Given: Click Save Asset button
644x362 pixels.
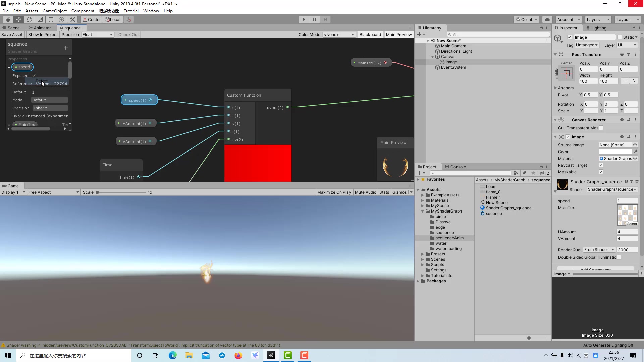Looking at the screenshot, I should tap(12, 35).
